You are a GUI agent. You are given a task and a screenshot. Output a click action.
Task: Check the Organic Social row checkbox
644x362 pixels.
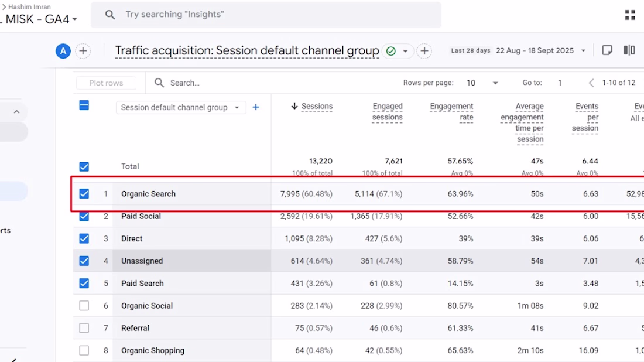click(x=84, y=306)
